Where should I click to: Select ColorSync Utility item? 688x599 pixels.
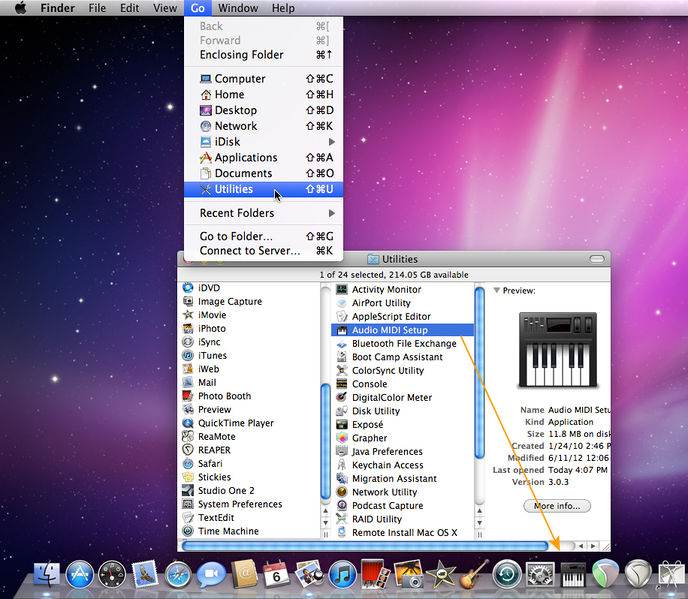(402, 370)
